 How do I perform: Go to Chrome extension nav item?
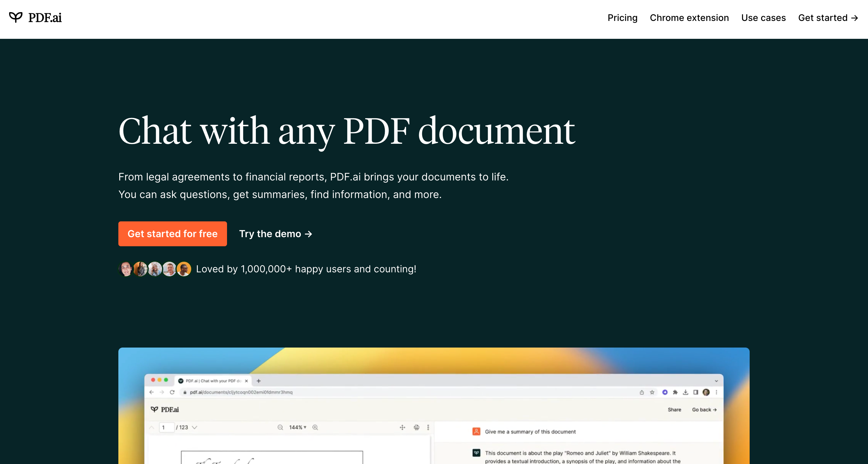click(x=689, y=18)
